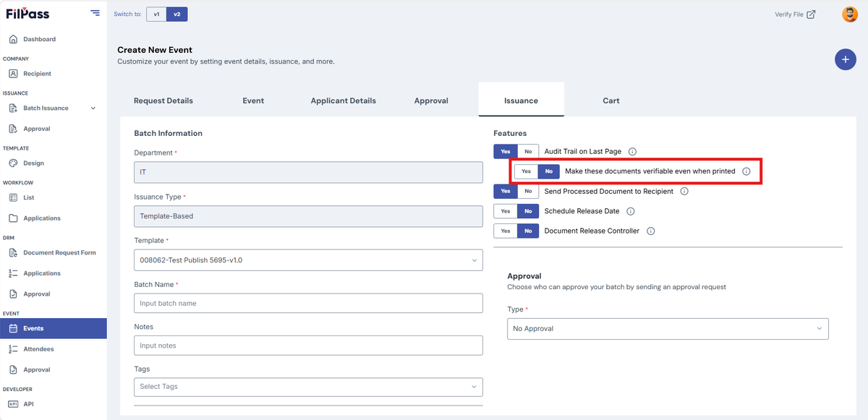Click Approval icon under Event

click(13, 369)
